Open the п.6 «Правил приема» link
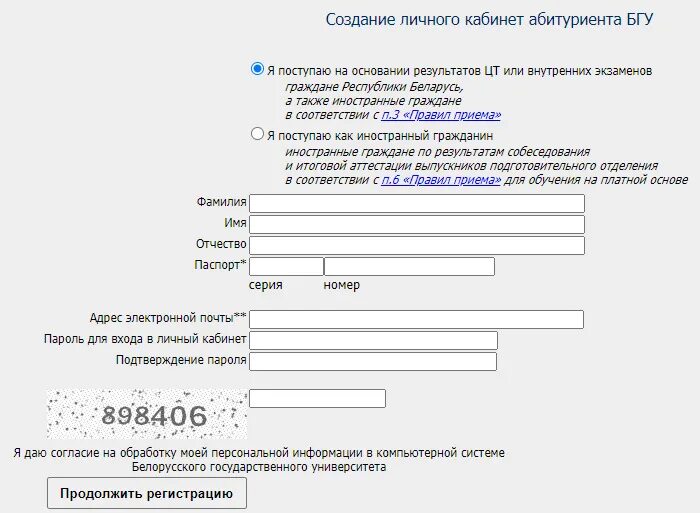The width and height of the screenshot is (700, 513). click(441, 180)
